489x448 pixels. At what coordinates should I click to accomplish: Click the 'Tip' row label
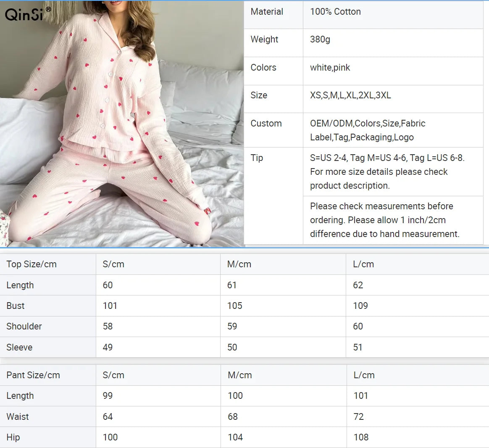[257, 158]
